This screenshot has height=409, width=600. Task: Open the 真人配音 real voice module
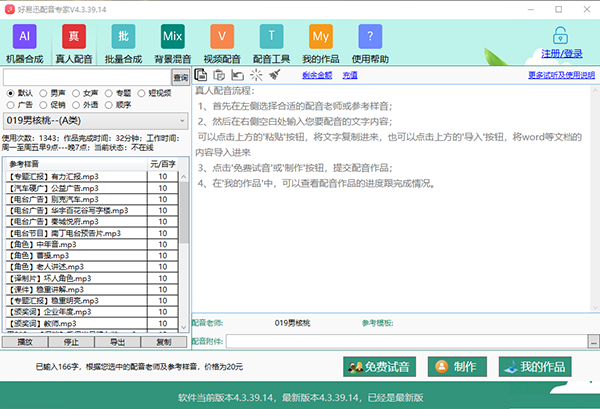[x=74, y=44]
